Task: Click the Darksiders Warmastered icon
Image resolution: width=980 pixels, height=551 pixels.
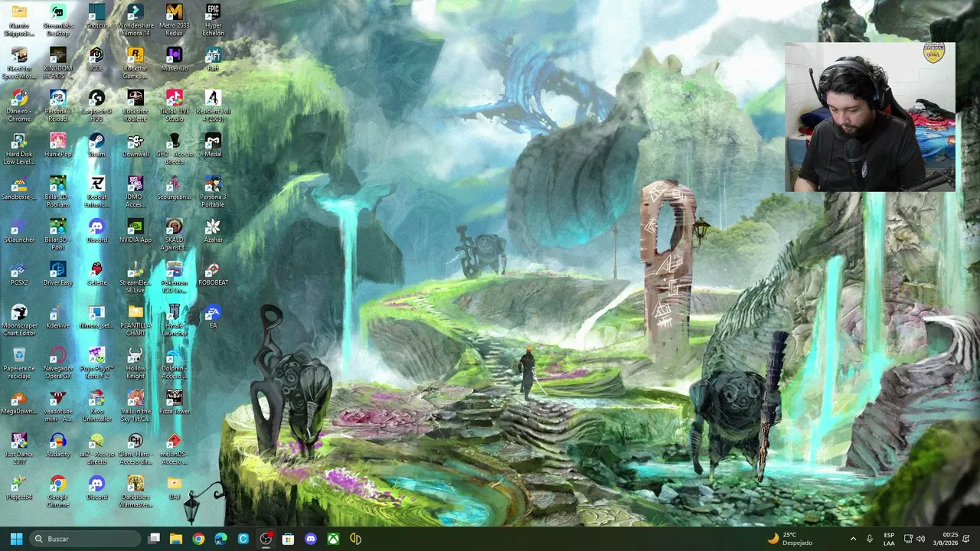Action: 136,491
